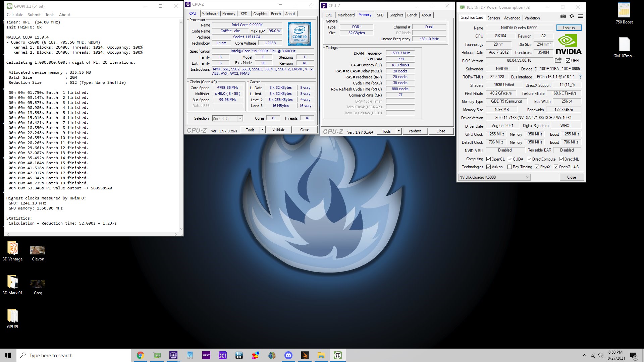The width and height of the screenshot is (644, 362).
Task: Click the GPUPI vertical scrollbar down arrow
Action: 181,229
